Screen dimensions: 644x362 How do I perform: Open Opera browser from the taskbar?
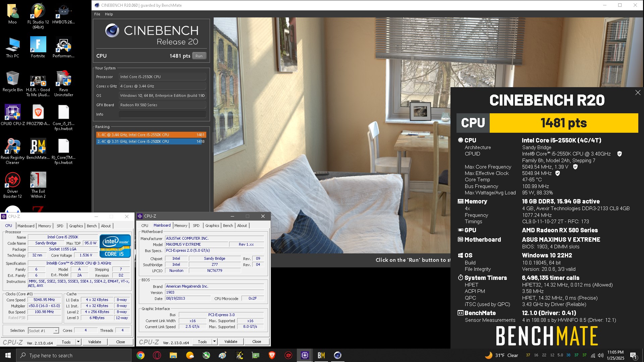point(157,355)
